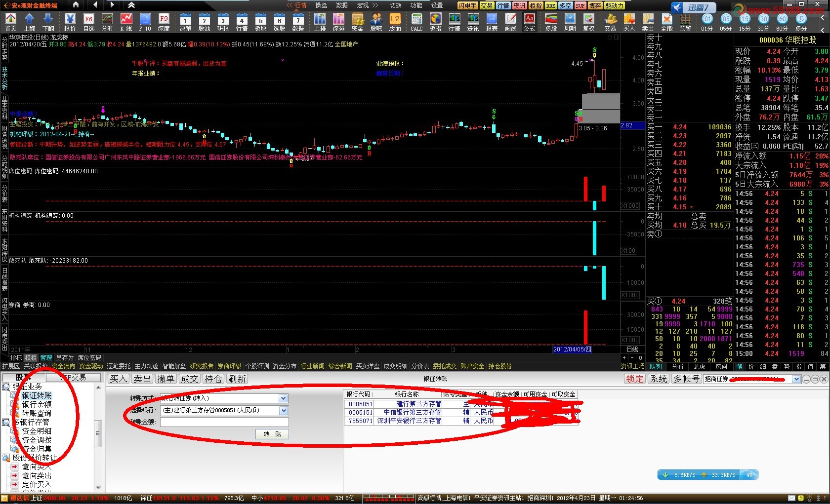The image size is (830, 504).
Task: Click the 下翻 page-down arrow icon
Action: 48,22
